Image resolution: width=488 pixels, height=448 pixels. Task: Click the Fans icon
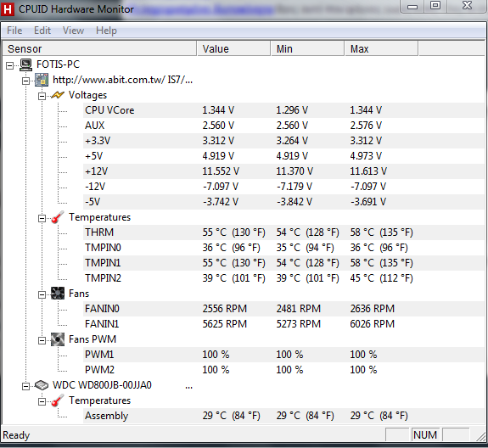pos(58,294)
